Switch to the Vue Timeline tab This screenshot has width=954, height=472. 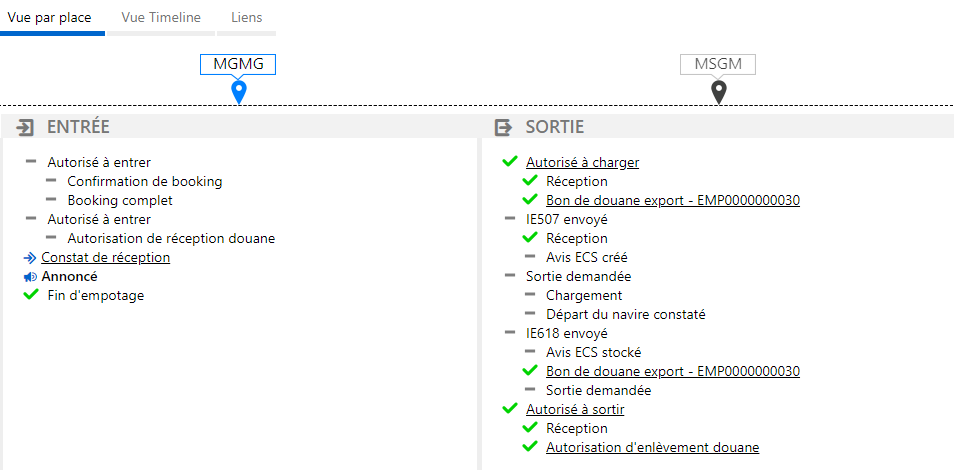click(161, 18)
